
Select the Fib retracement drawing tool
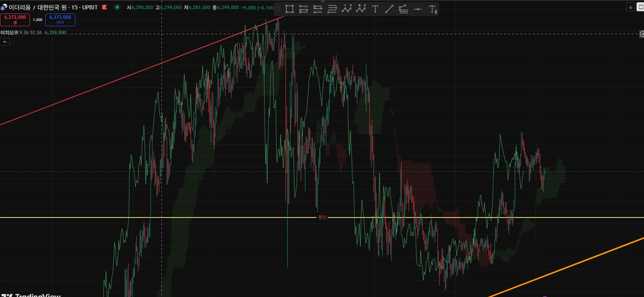pos(303,9)
